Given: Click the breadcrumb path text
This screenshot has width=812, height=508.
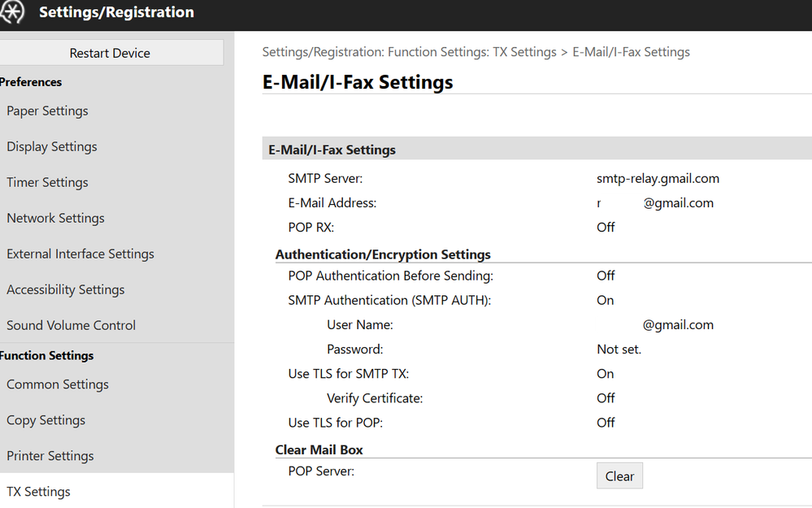Looking at the screenshot, I should (475, 52).
